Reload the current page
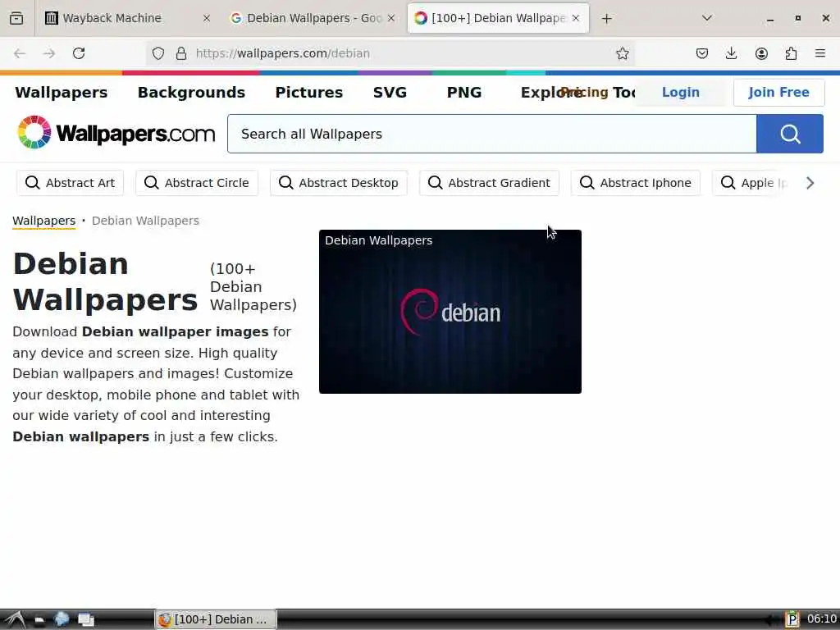840x630 pixels. click(x=79, y=53)
